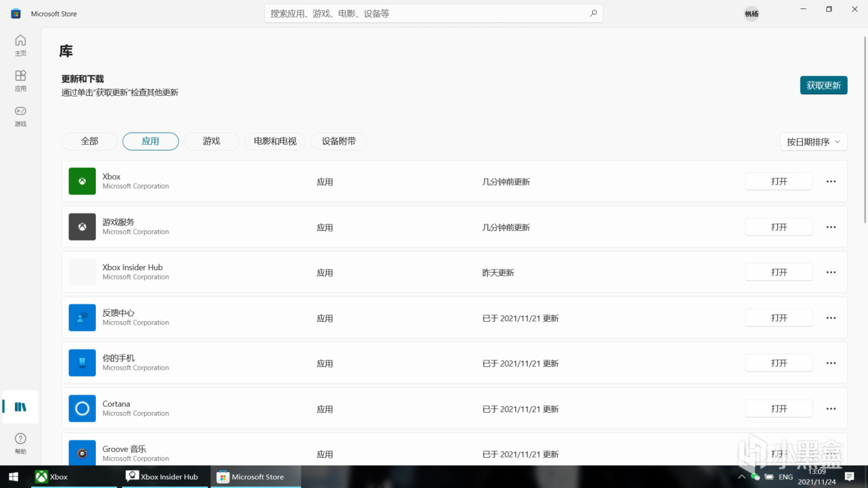Open the 应用 apps sidebar icon
868x488 pixels.
tap(21, 80)
